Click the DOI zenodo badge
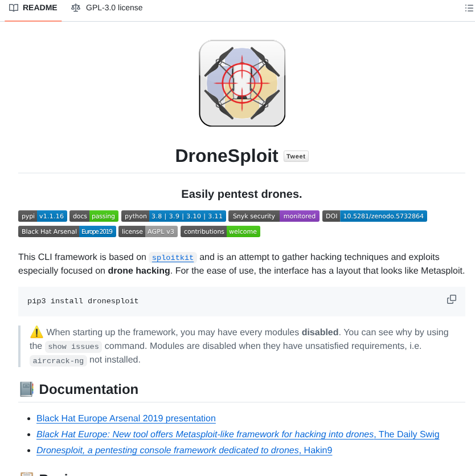This screenshot has height=476, width=475. (374, 215)
